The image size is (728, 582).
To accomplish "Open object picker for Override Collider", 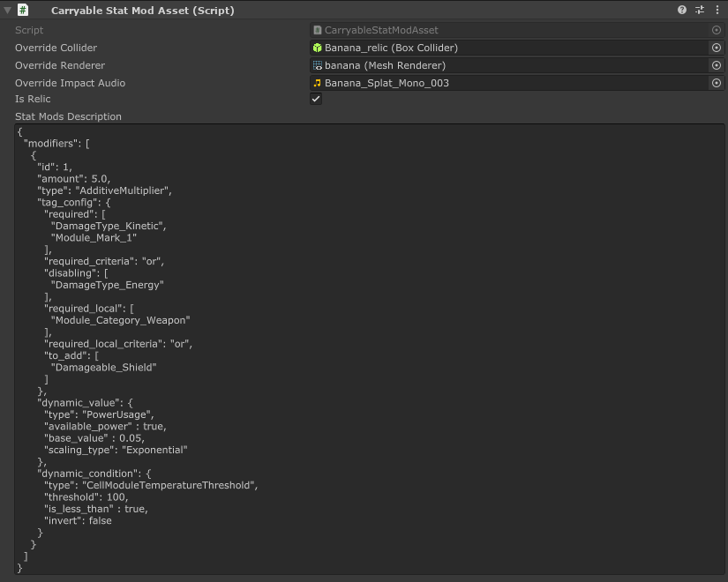I will click(716, 48).
